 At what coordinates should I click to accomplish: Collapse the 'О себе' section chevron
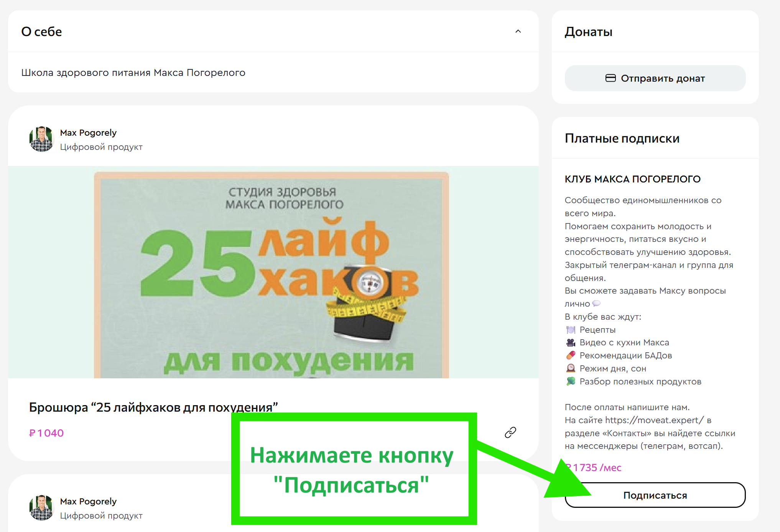pyautogui.click(x=518, y=31)
